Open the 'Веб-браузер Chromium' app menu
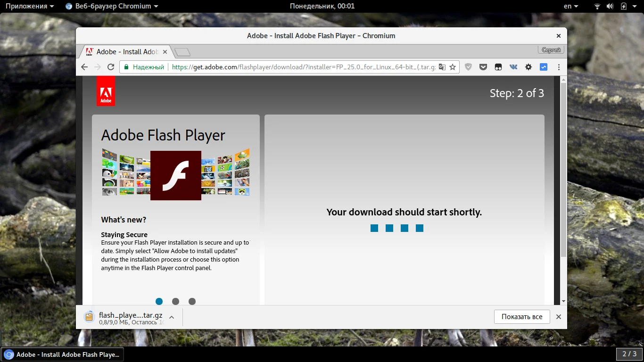The height and width of the screenshot is (362, 644). [x=112, y=6]
